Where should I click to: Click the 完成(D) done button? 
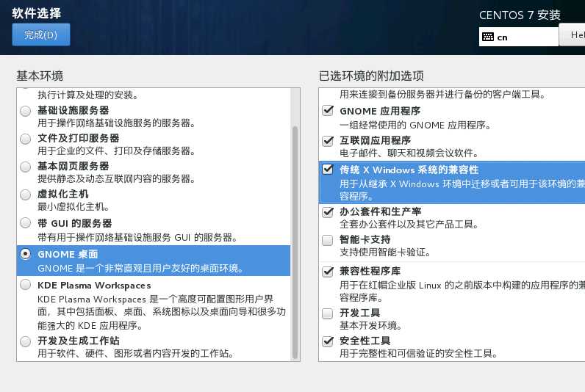[x=41, y=35]
